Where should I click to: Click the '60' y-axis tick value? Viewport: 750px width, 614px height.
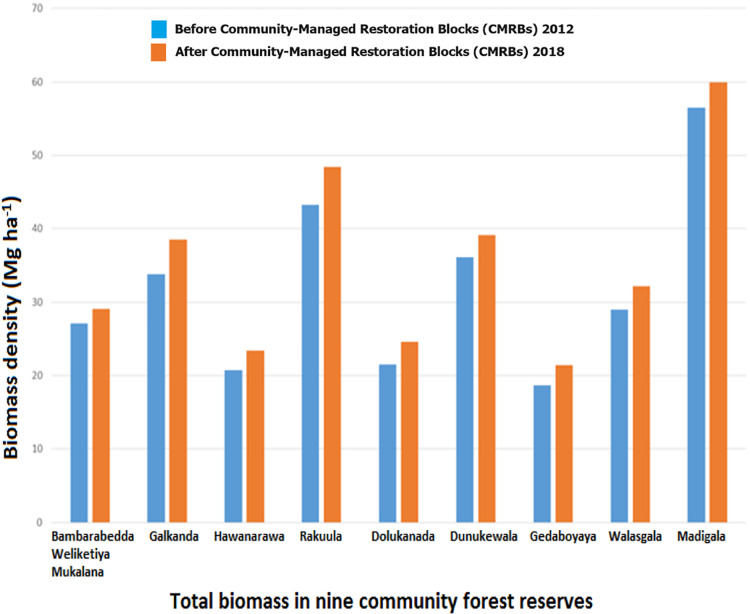[38, 82]
